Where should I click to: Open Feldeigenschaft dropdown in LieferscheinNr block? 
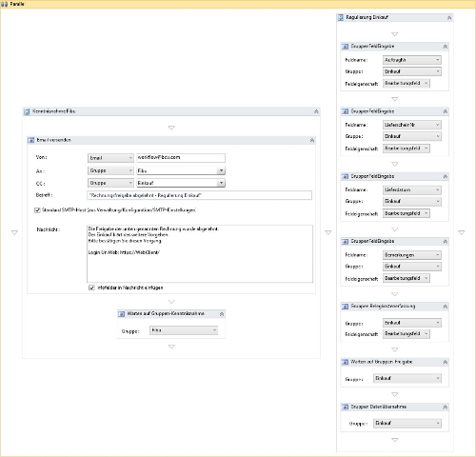[x=407, y=149]
